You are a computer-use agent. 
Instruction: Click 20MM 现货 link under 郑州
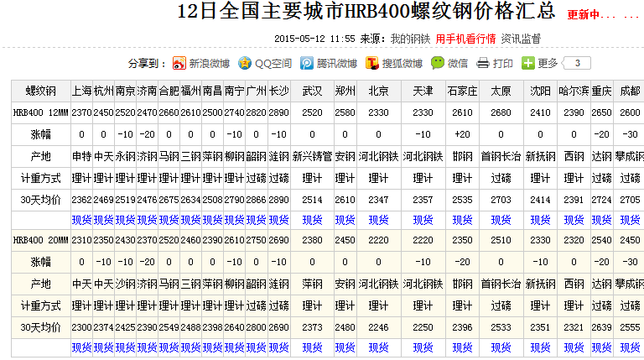(345, 347)
